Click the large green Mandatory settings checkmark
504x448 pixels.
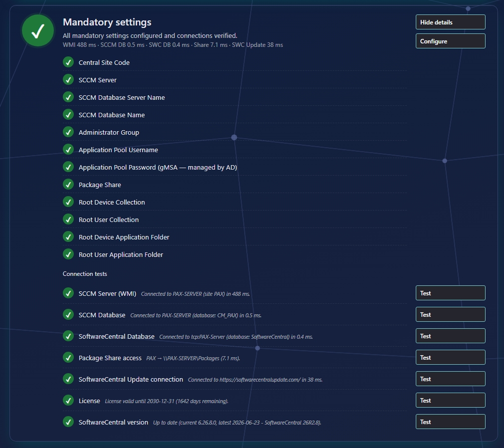click(38, 30)
